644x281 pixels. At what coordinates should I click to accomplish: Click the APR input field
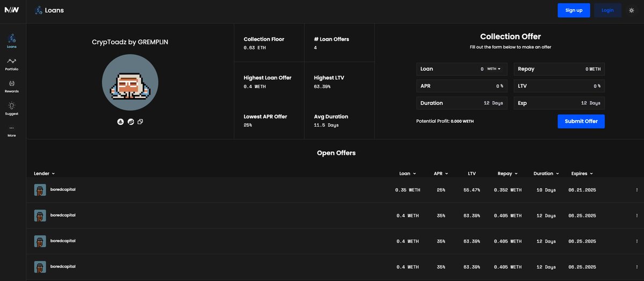(x=462, y=86)
